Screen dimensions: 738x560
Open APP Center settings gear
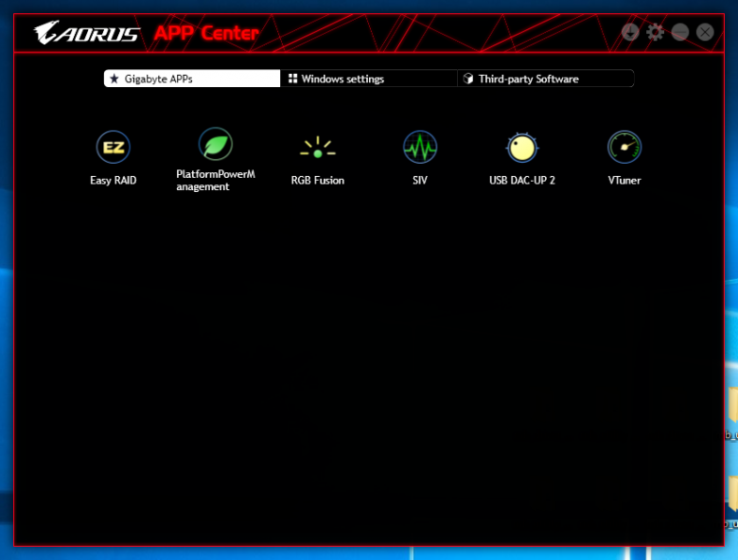[x=655, y=32]
